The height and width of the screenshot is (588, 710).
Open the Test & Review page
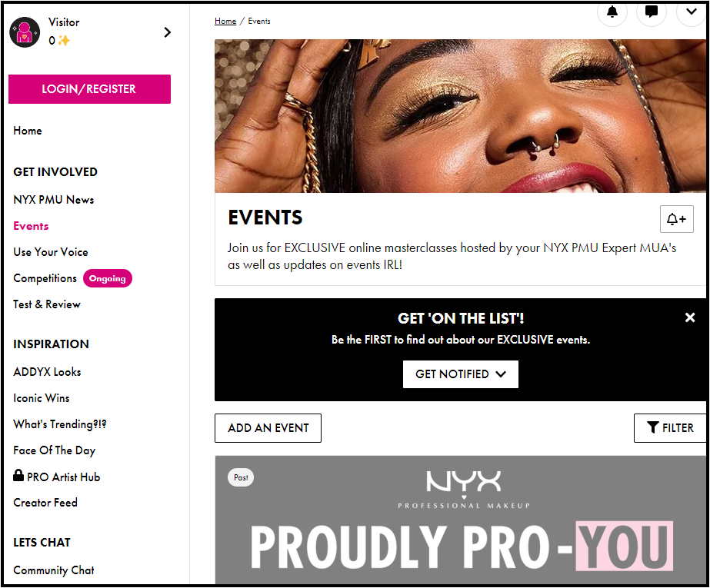click(47, 304)
